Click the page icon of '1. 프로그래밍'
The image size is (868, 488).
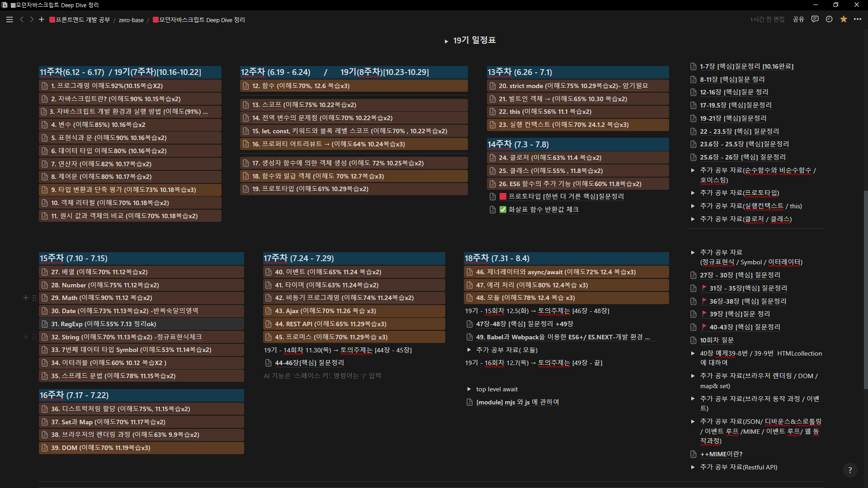click(x=45, y=86)
